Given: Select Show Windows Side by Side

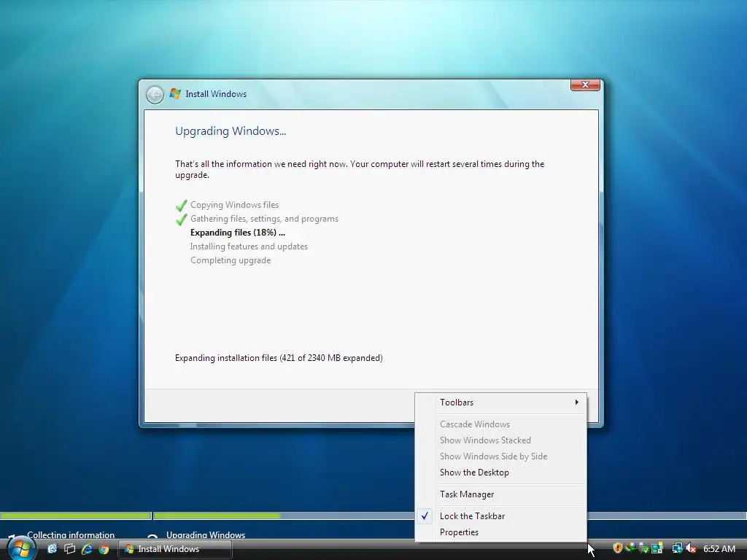Looking at the screenshot, I should click(500, 456).
